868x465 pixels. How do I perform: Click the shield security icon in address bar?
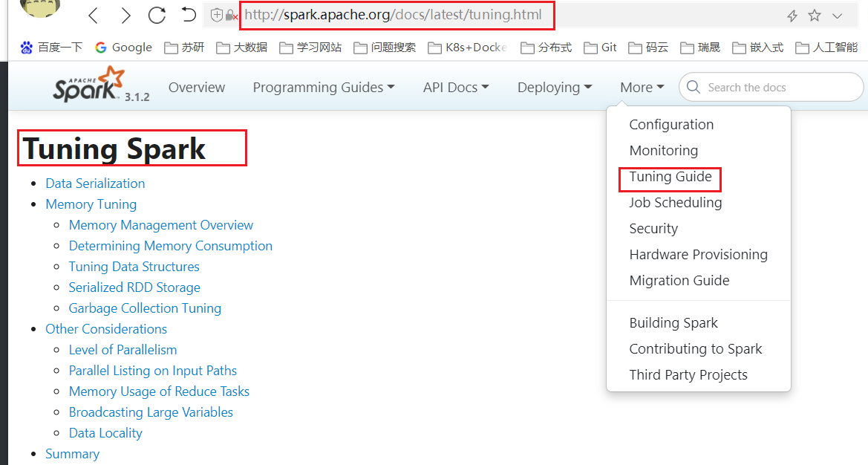click(x=217, y=15)
